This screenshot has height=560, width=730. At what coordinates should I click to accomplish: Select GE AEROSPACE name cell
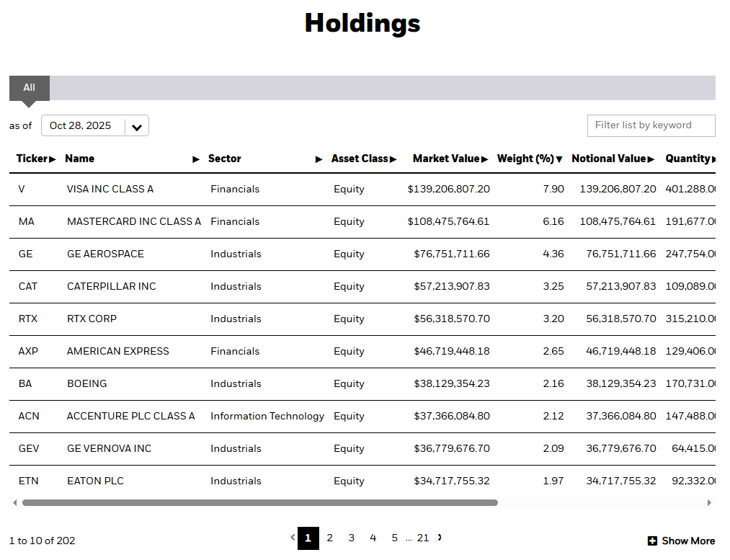[x=105, y=254]
